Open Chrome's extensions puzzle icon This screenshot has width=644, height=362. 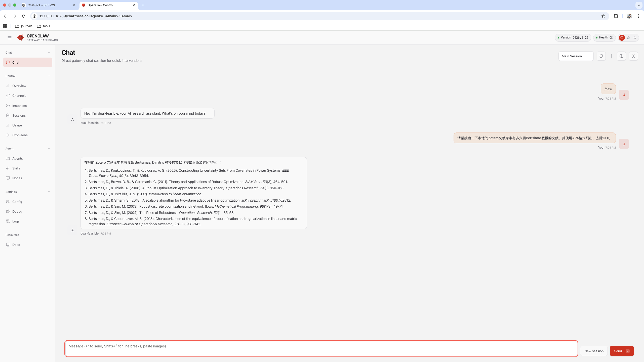pyautogui.click(x=616, y=16)
